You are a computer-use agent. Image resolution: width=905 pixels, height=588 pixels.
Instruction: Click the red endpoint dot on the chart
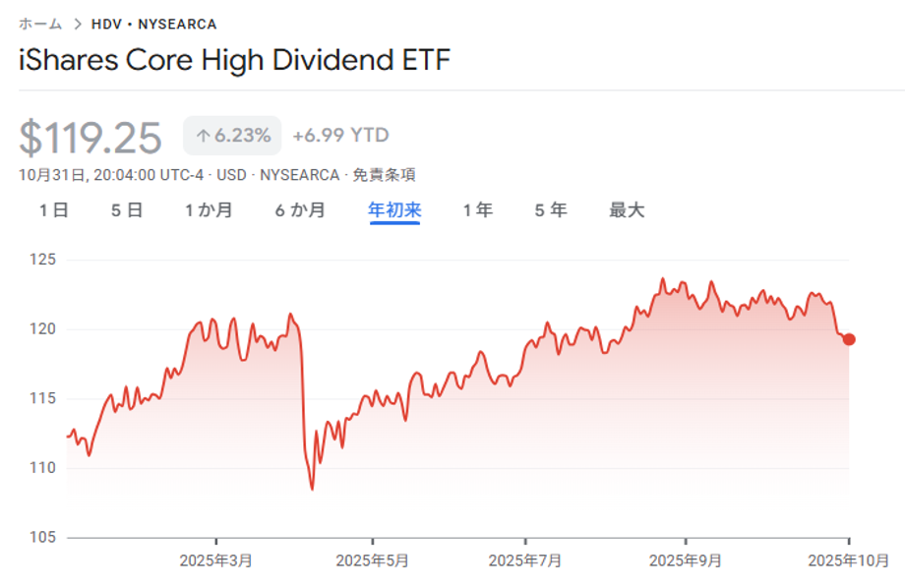click(849, 339)
